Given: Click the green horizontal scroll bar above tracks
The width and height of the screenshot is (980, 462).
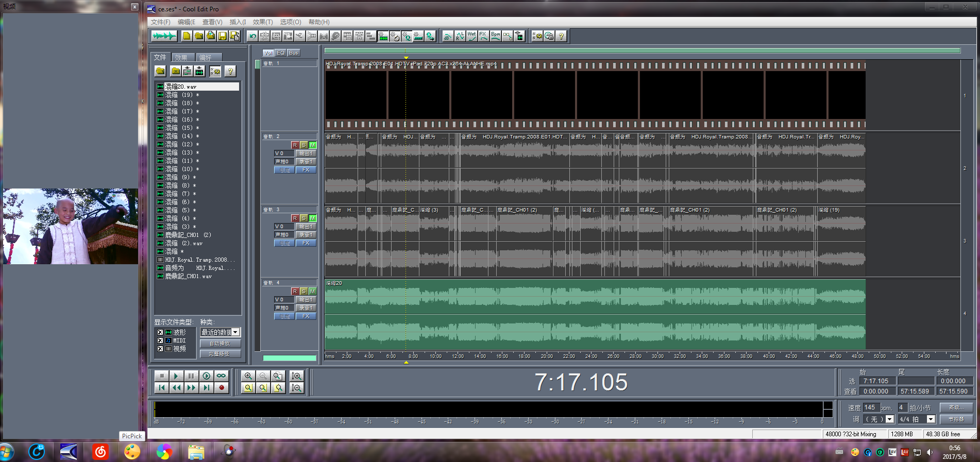Looking at the screenshot, I should click(x=642, y=50).
